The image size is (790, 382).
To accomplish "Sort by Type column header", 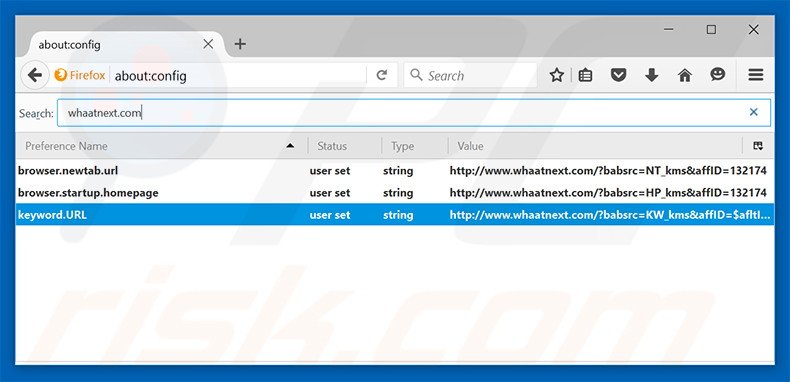I will 415,146.
